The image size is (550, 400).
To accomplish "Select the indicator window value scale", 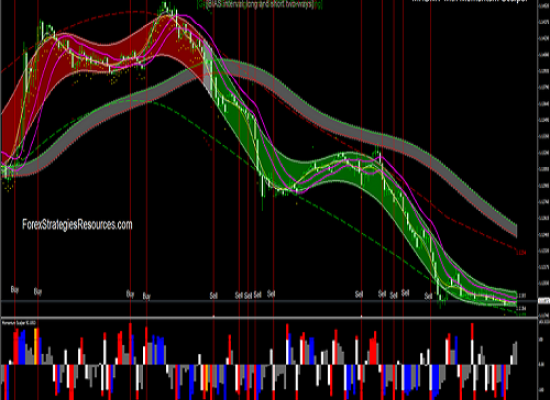I will point(544,360).
